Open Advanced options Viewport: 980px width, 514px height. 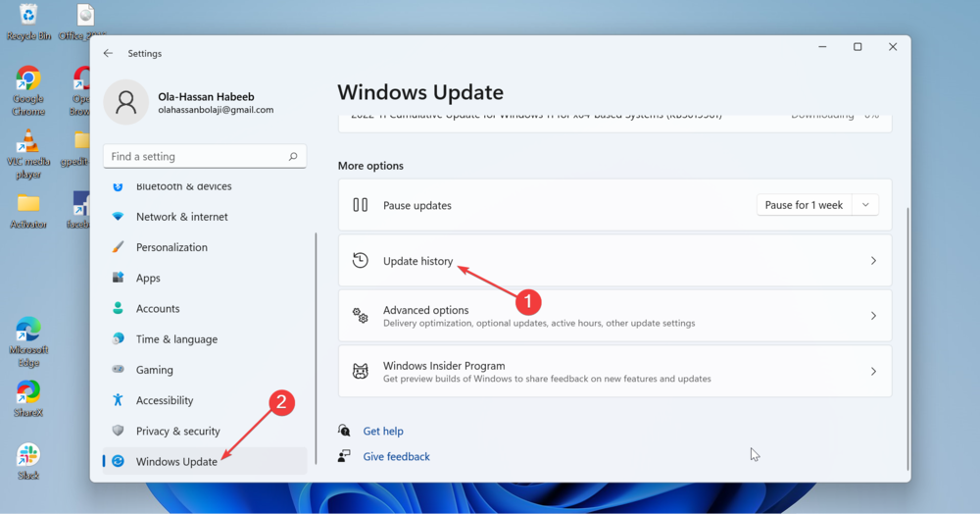[x=615, y=316]
